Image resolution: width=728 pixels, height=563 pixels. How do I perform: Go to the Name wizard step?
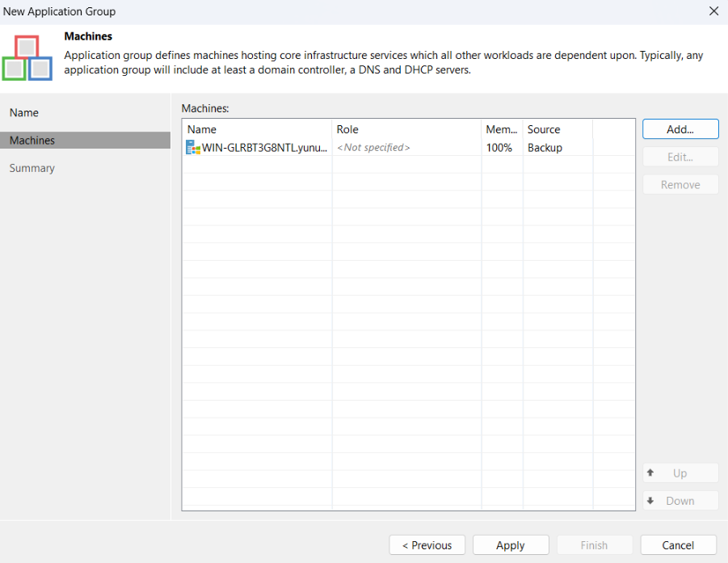[x=24, y=113]
